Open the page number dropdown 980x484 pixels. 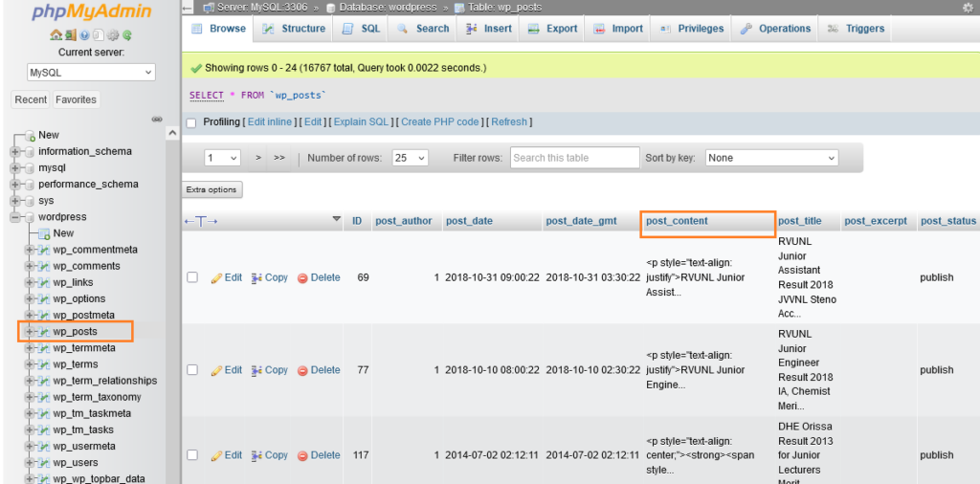[x=222, y=158]
